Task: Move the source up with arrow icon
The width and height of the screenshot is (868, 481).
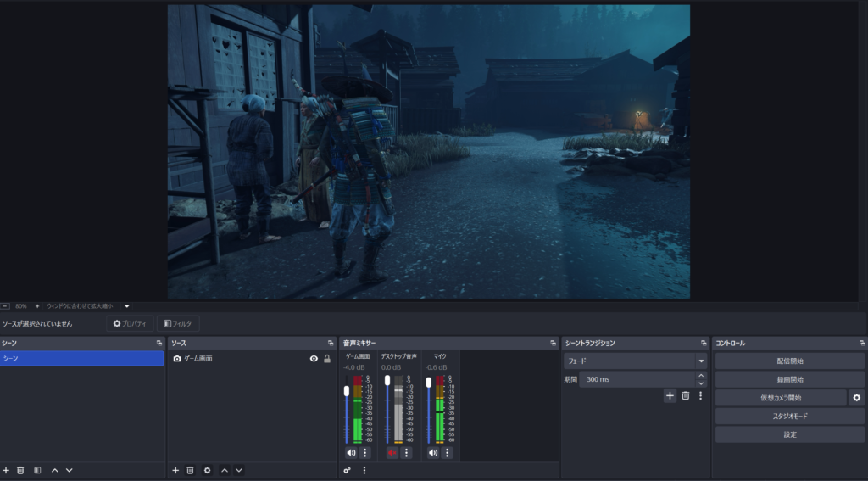Action: click(x=225, y=470)
